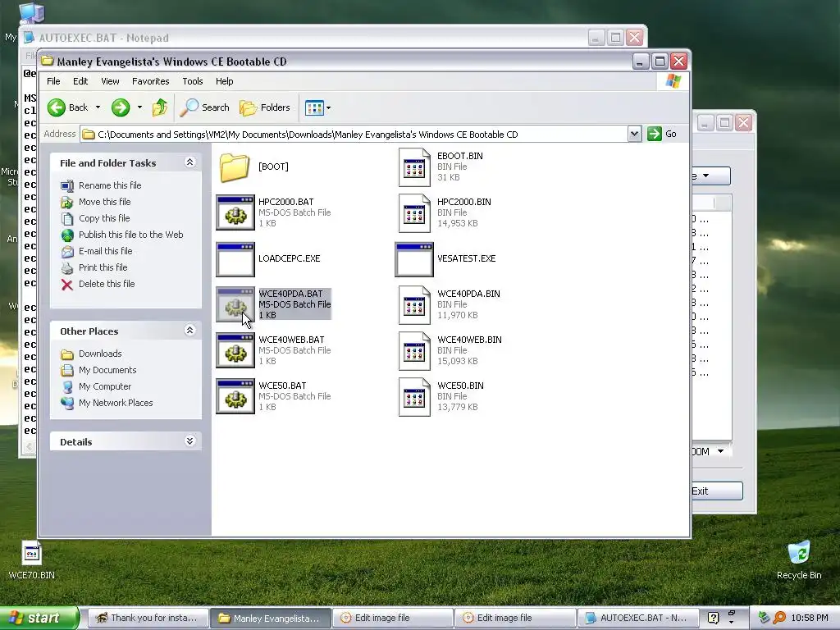
Task: Switch to the AUTOEXEC.BAT Notepad taskbar button
Action: (637, 619)
